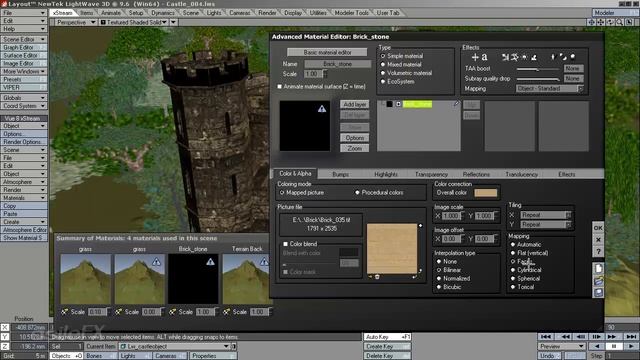The height and width of the screenshot is (360, 640).
Task: Switch to the Transparency tab
Action: (x=431, y=174)
